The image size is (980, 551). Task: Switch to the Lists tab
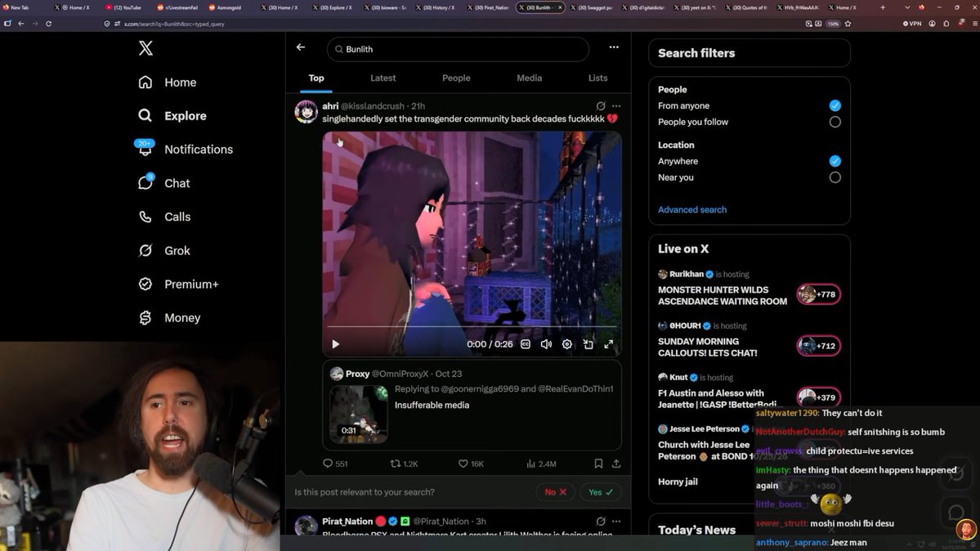click(597, 78)
